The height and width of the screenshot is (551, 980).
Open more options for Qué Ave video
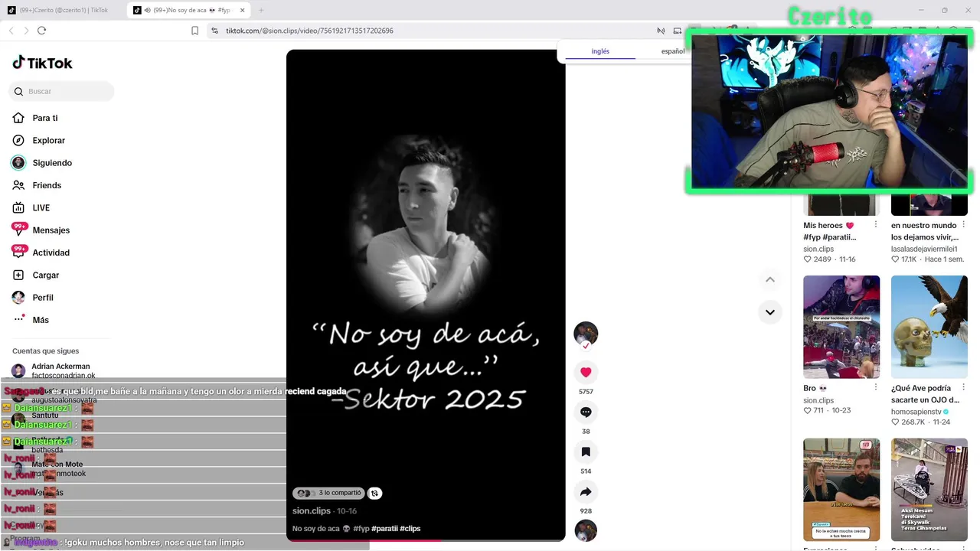coord(963,388)
